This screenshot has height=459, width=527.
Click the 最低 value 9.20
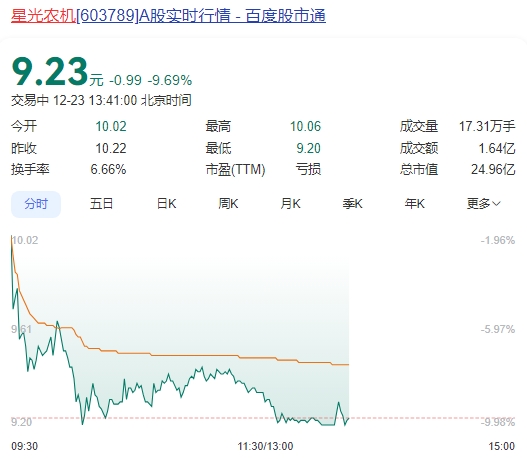pyautogui.click(x=309, y=148)
